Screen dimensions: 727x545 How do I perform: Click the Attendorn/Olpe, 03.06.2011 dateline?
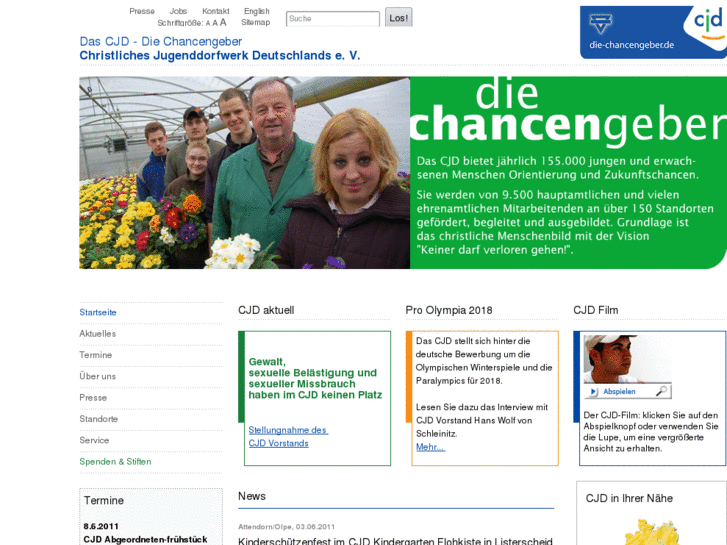coord(286,527)
